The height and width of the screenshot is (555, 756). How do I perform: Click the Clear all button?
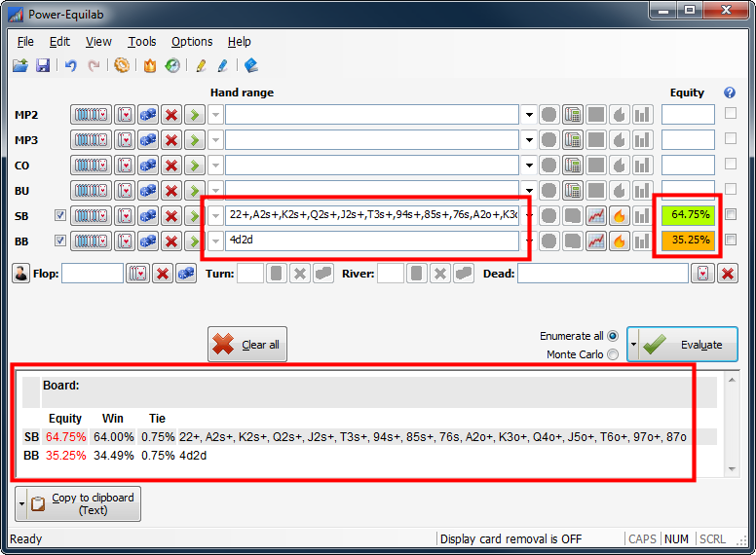(x=247, y=344)
